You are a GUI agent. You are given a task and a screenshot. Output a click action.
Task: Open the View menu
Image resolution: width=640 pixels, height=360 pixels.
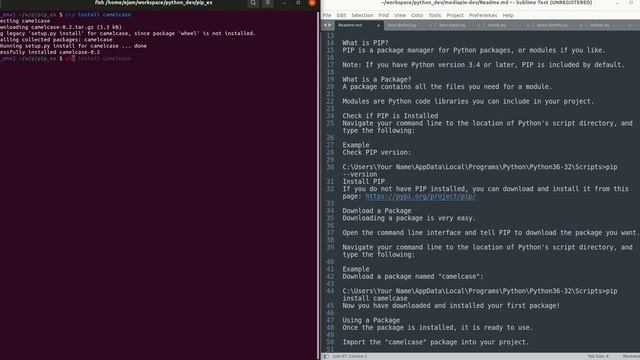pos(400,15)
